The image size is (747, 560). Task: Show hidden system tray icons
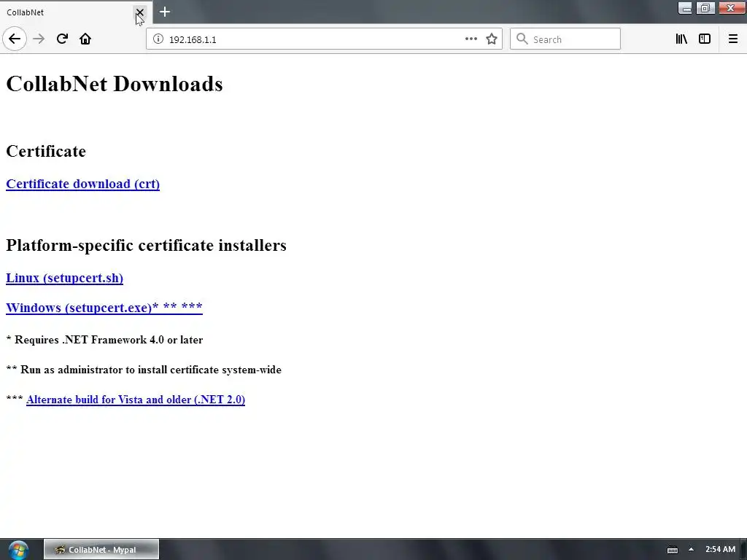point(692,550)
